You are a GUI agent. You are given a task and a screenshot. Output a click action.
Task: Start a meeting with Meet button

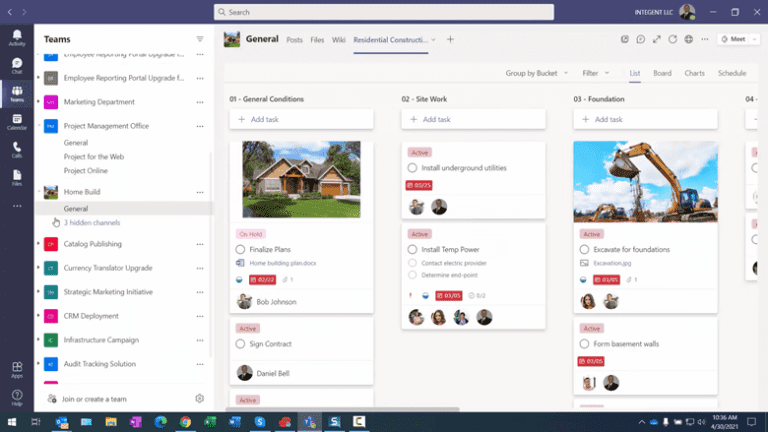(733, 39)
